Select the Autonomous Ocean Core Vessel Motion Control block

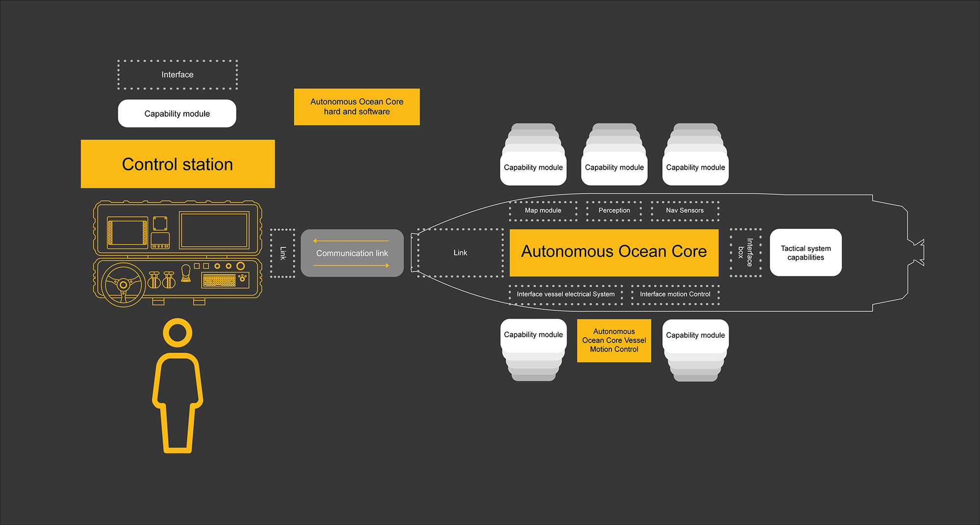point(614,340)
